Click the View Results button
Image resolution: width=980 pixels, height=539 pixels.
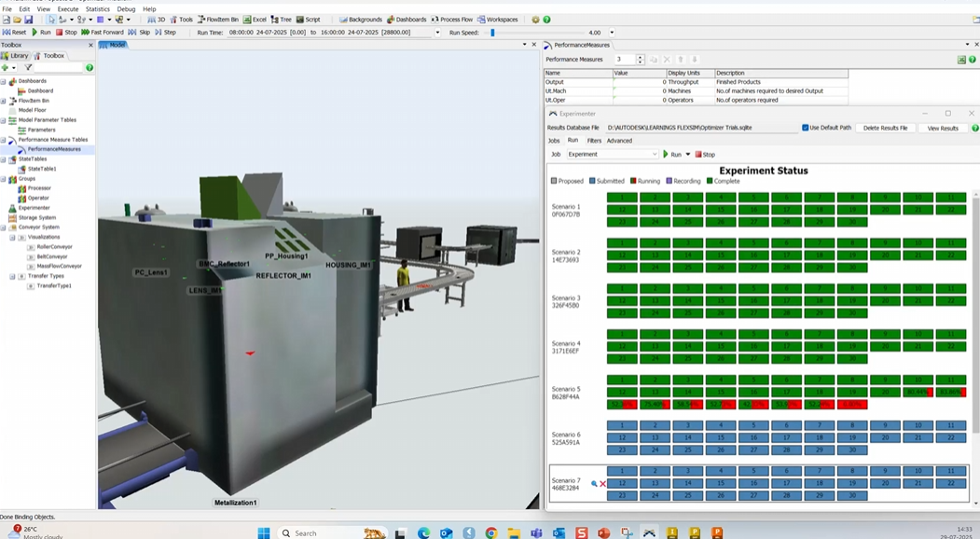943,128
